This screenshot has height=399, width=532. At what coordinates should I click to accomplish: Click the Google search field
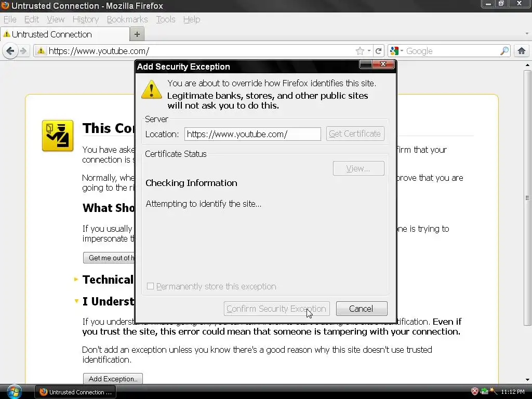click(x=452, y=51)
